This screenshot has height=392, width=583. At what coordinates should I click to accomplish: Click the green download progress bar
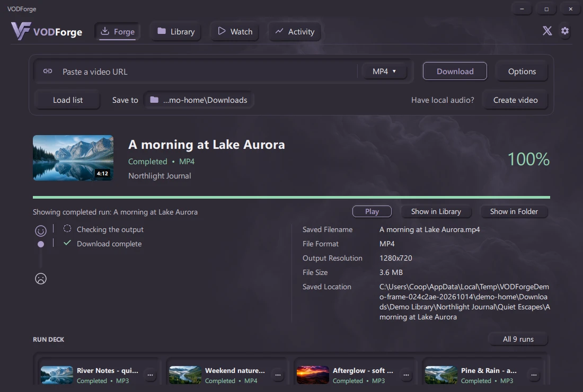(x=291, y=197)
